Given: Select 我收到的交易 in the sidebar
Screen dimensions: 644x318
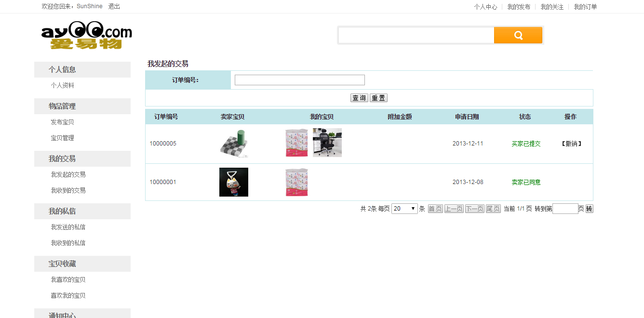Looking at the screenshot, I should pos(68,190).
